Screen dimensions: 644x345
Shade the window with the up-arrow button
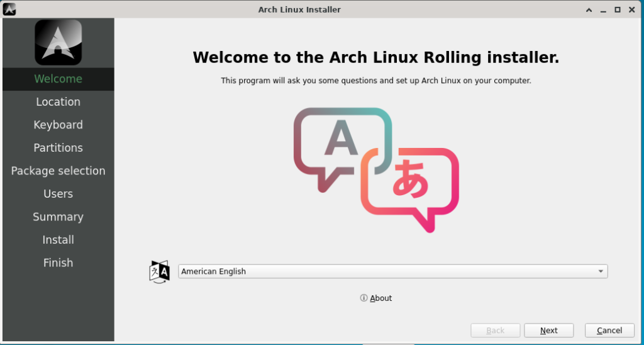pyautogui.click(x=589, y=10)
